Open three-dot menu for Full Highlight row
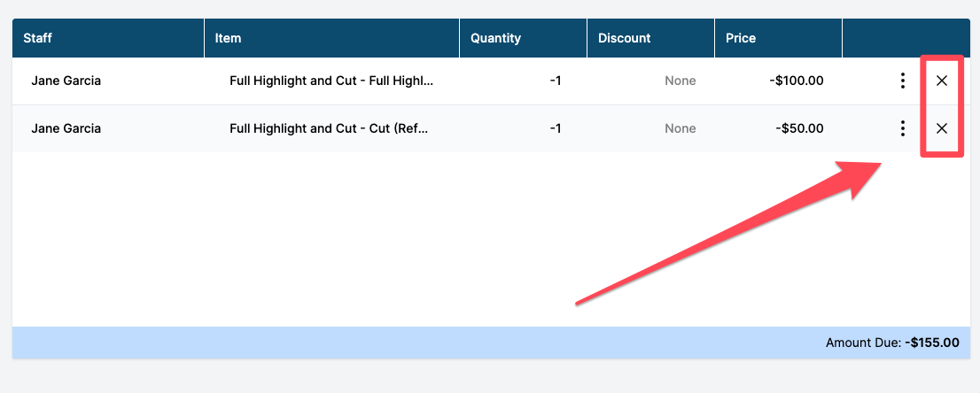Image resolution: width=980 pixels, height=393 pixels. (902, 81)
